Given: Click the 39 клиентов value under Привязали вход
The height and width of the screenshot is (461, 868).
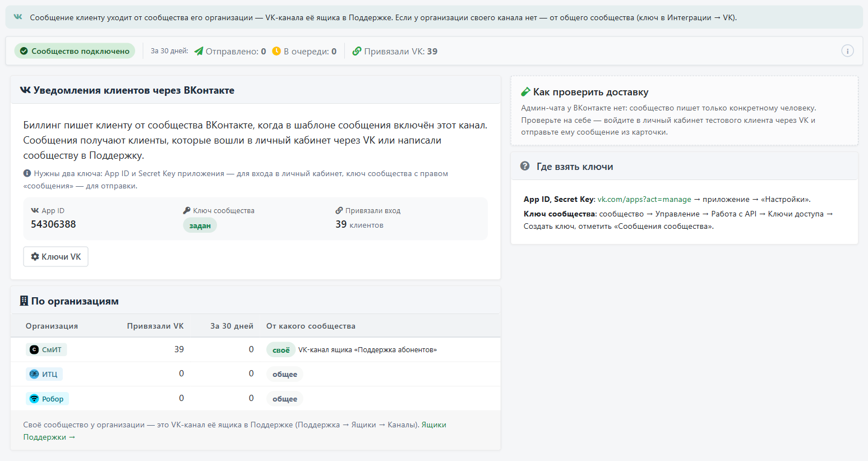Looking at the screenshot, I should tap(359, 224).
